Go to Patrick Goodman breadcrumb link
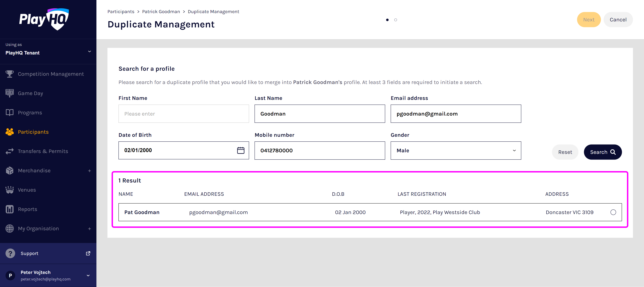The height and width of the screenshot is (287, 644). click(x=161, y=12)
